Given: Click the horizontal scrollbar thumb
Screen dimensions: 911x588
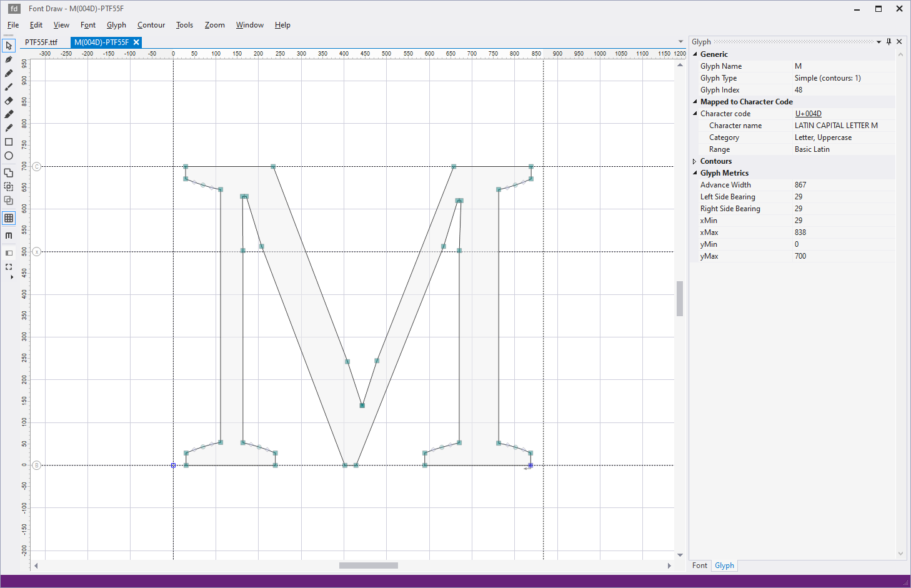Looking at the screenshot, I should pos(368,566).
